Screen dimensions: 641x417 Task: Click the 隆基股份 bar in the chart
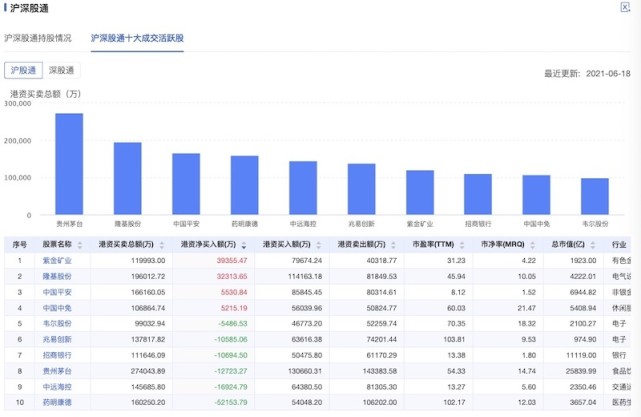tap(128, 179)
